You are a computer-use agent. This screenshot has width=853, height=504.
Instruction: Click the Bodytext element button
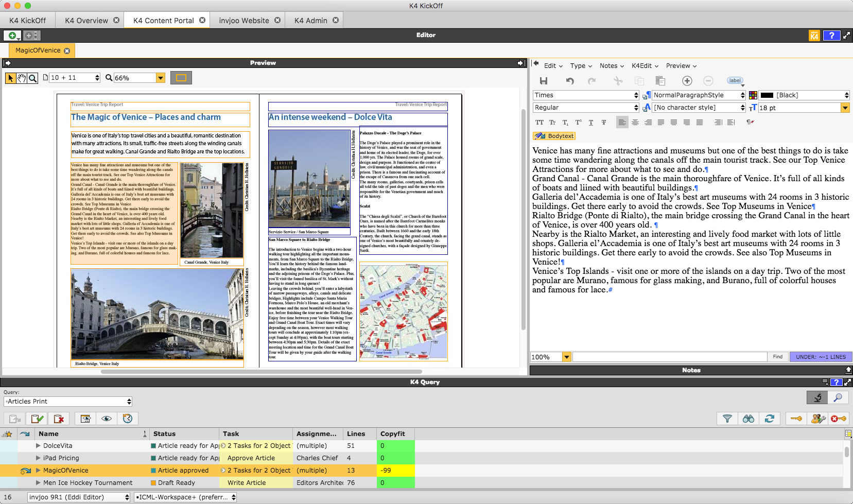click(x=554, y=136)
